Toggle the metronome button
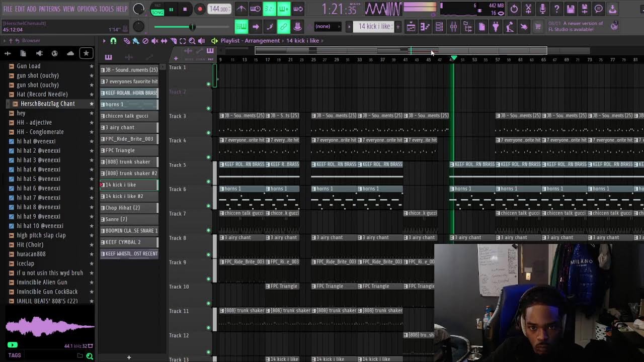This screenshot has width=644, height=362. point(242,9)
